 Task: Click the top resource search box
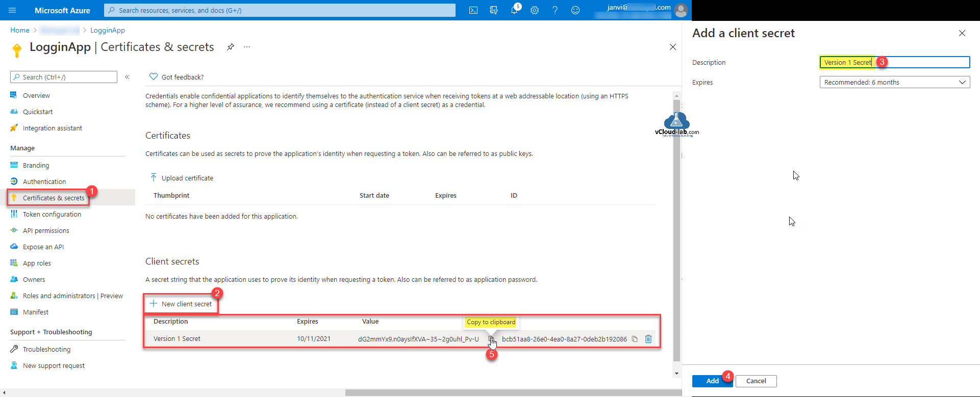[x=280, y=10]
